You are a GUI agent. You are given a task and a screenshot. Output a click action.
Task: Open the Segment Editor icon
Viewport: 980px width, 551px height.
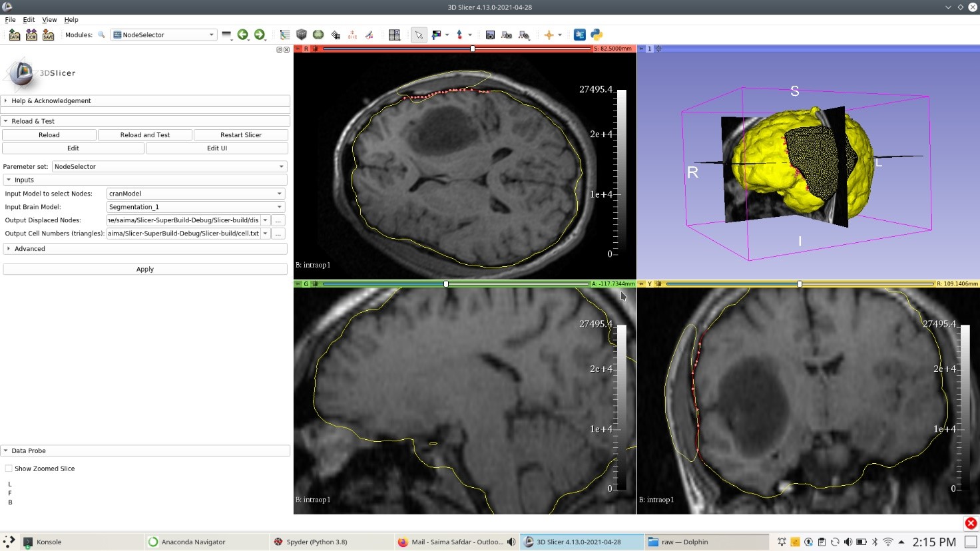(x=369, y=35)
